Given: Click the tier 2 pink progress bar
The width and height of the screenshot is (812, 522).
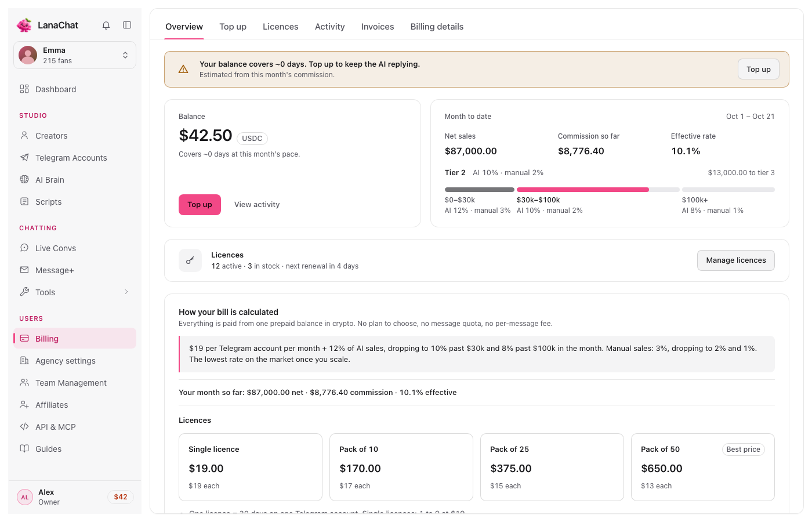Looking at the screenshot, I should tap(583, 190).
